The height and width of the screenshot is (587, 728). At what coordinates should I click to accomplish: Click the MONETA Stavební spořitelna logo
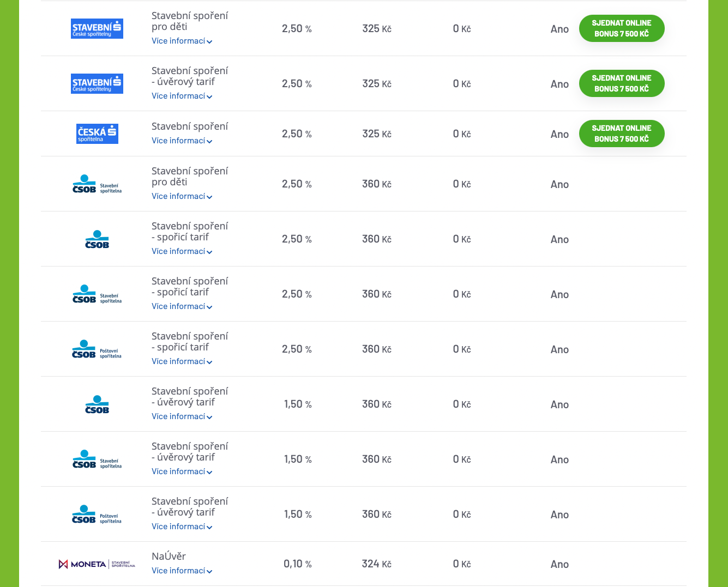pyautogui.click(x=97, y=564)
